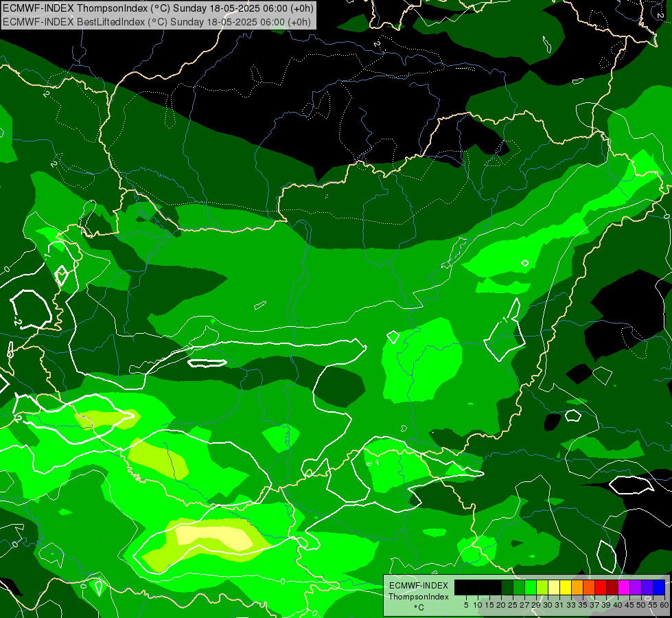
Task: Select the blue 55–60 legend swatch
Action: pos(659,588)
